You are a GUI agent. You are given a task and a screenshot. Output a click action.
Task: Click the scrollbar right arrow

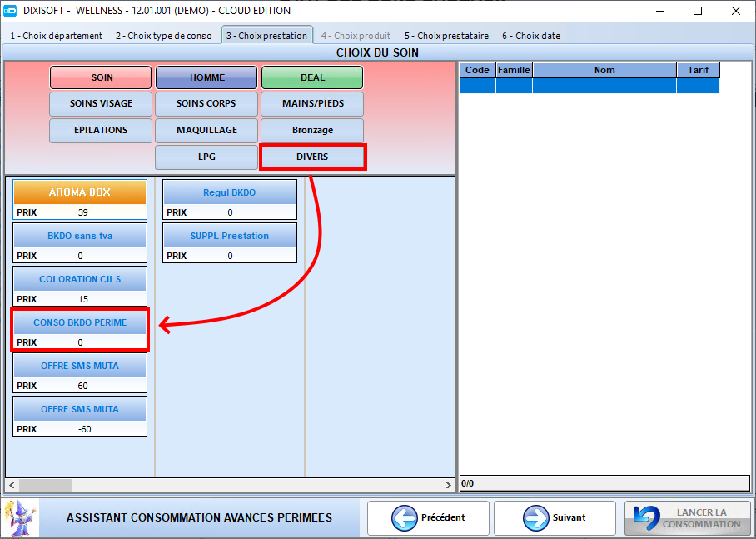pos(449,485)
